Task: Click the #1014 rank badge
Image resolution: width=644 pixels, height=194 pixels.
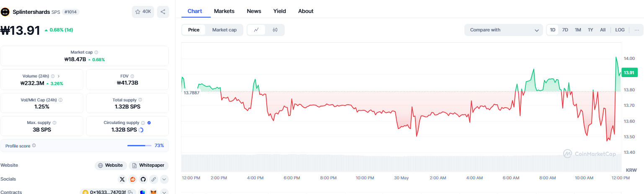Action: pyautogui.click(x=71, y=12)
